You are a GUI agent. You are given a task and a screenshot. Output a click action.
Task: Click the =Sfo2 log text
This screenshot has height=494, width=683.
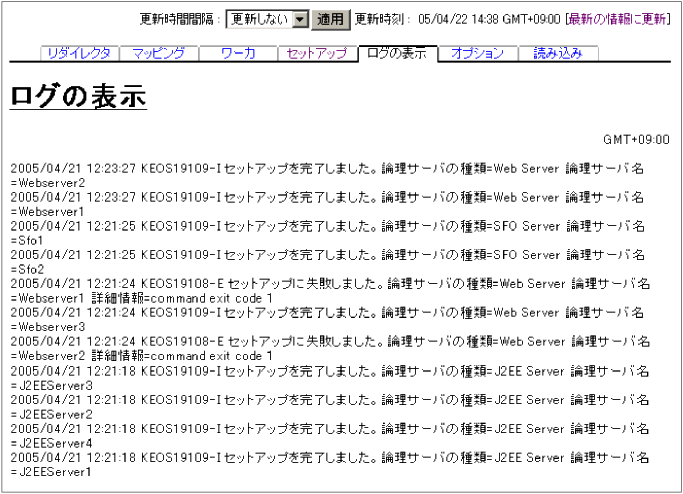27,269
